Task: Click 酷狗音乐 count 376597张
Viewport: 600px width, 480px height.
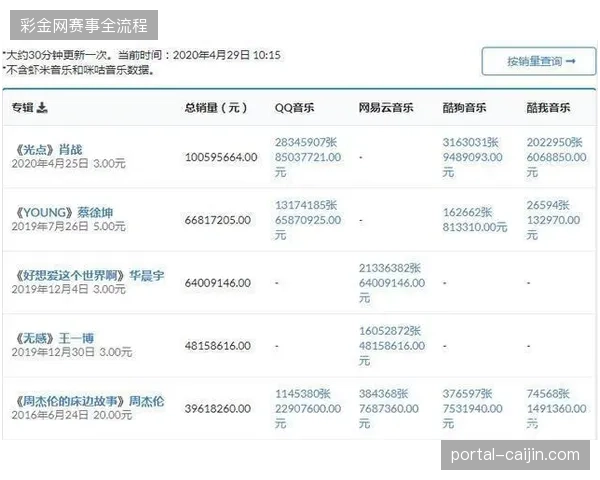Action: pyautogui.click(x=467, y=393)
